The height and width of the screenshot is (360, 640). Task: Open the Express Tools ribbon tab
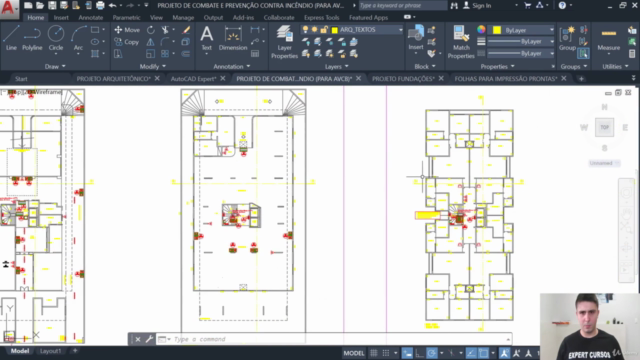[322, 18]
